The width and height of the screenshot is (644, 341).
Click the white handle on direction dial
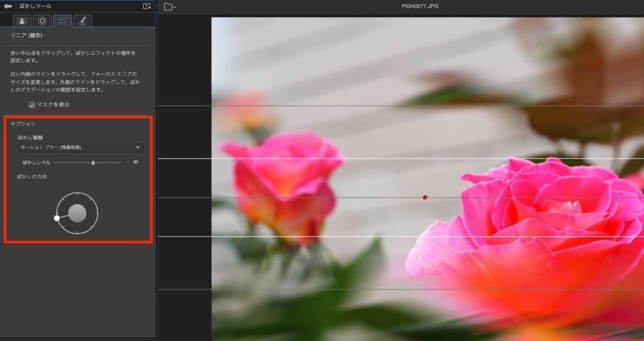tap(57, 218)
